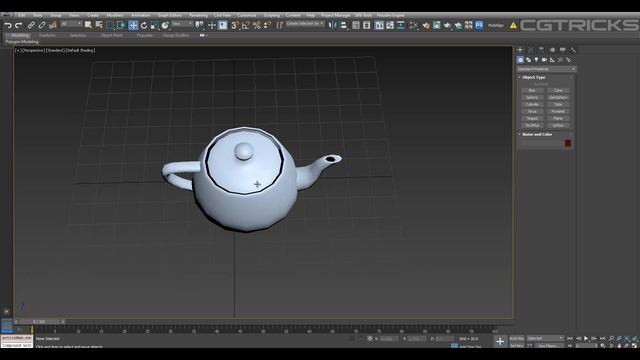Open Select by Name dialog icon
The width and height of the screenshot is (640, 360).
click(x=99, y=25)
